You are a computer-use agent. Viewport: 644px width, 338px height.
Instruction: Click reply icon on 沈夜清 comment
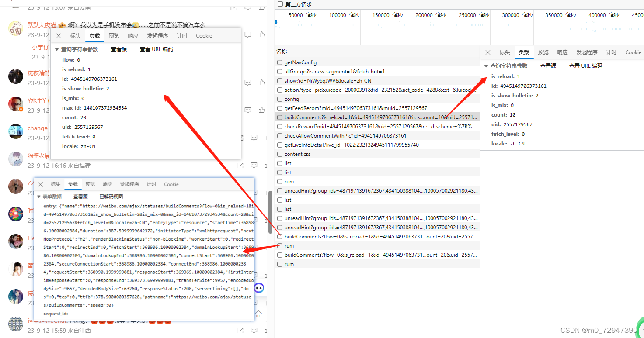(248, 83)
